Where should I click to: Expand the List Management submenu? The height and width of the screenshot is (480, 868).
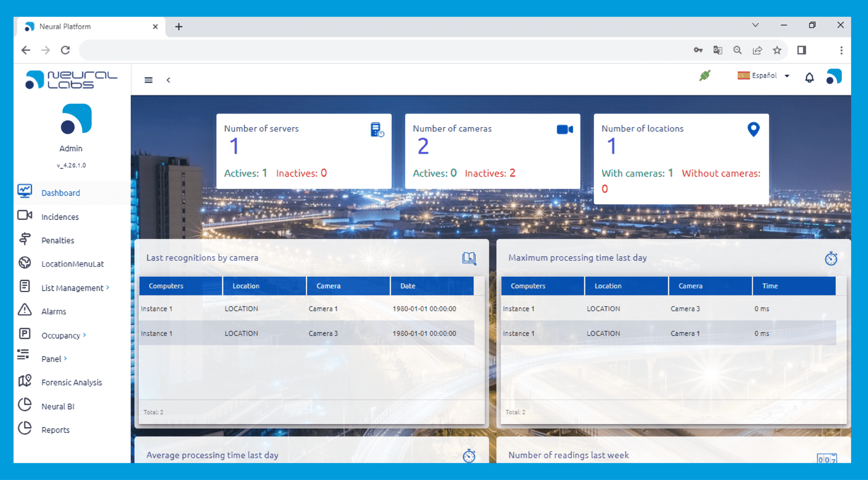click(75, 288)
